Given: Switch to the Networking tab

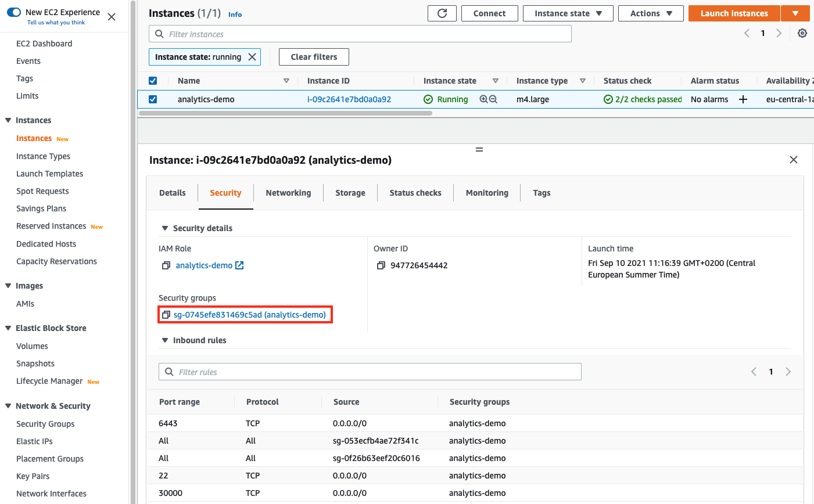Looking at the screenshot, I should pos(288,193).
